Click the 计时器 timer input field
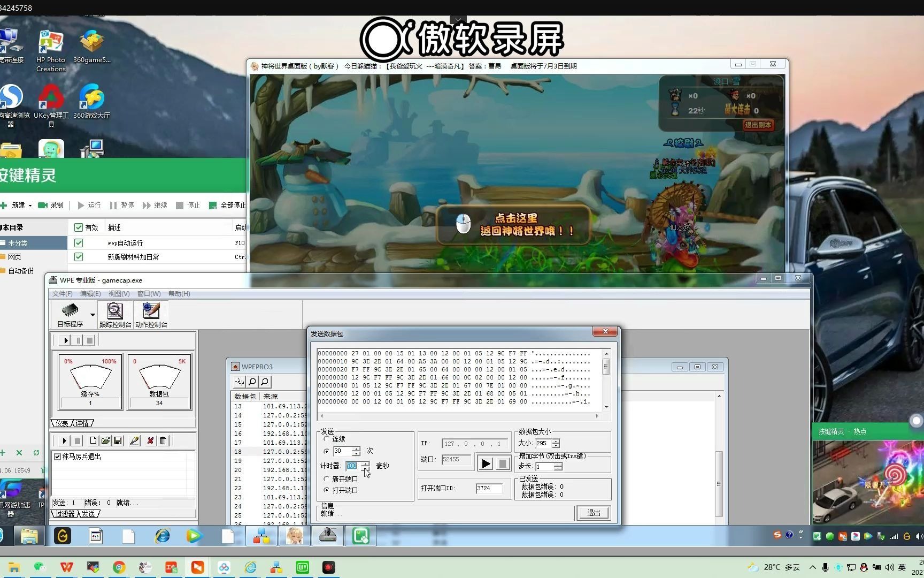Image resolution: width=924 pixels, height=578 pixels. [x=352, y=466]
